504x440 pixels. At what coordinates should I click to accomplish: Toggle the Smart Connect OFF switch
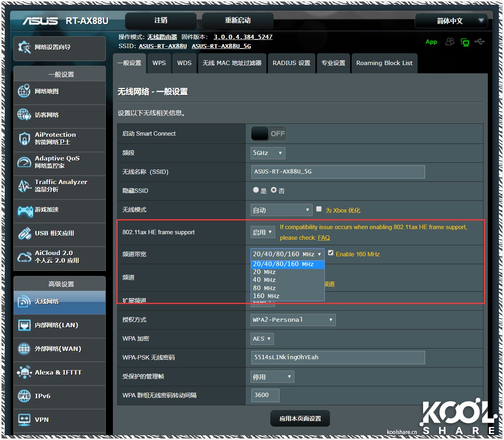(268, 134)
